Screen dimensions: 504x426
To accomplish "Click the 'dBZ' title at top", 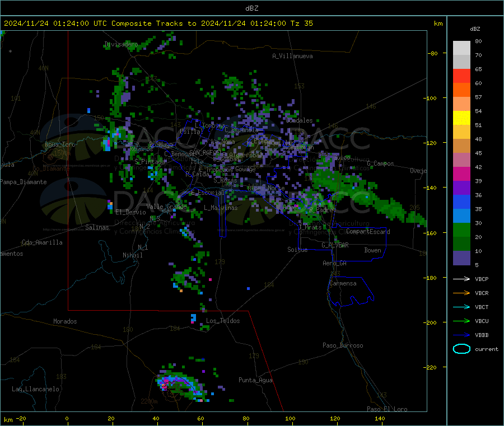I will [x=251, y=8].
